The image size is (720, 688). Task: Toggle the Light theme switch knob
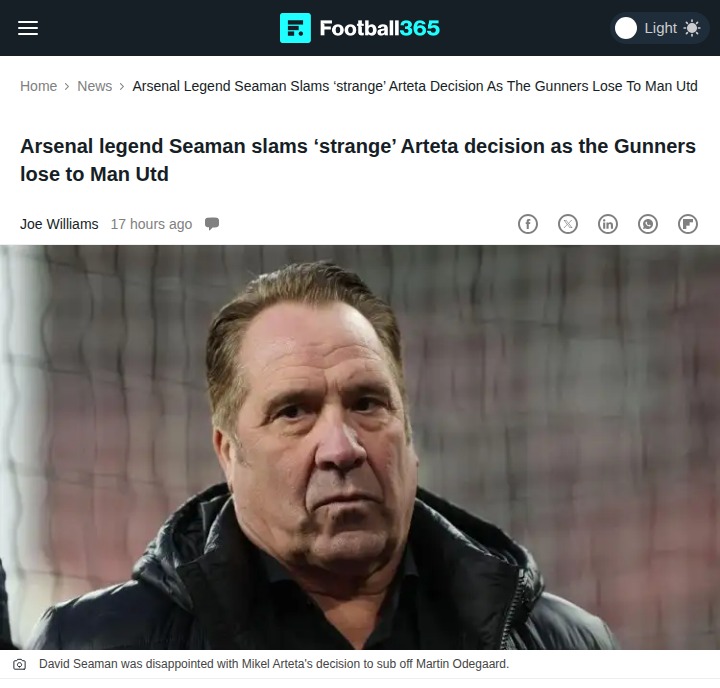coord(626,28)
